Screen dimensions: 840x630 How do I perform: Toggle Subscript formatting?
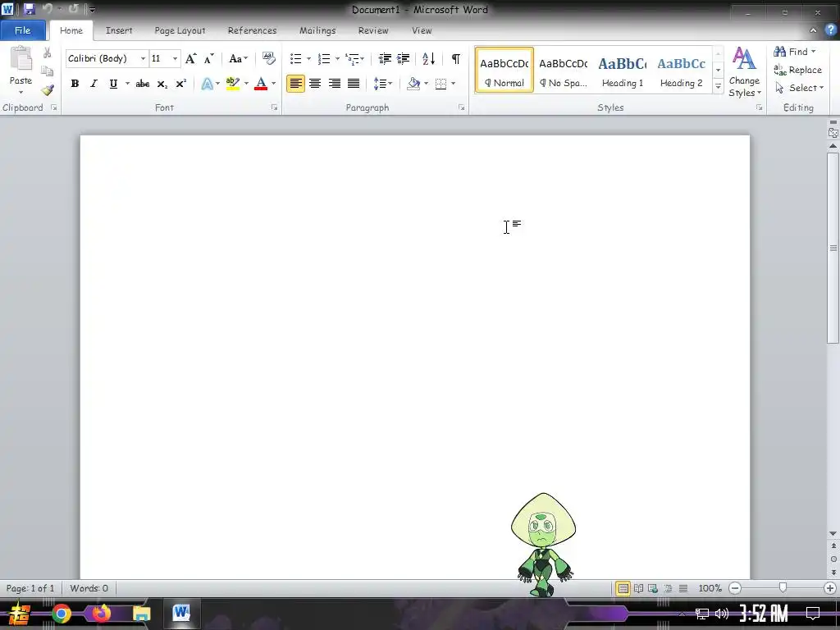(162, 84)
